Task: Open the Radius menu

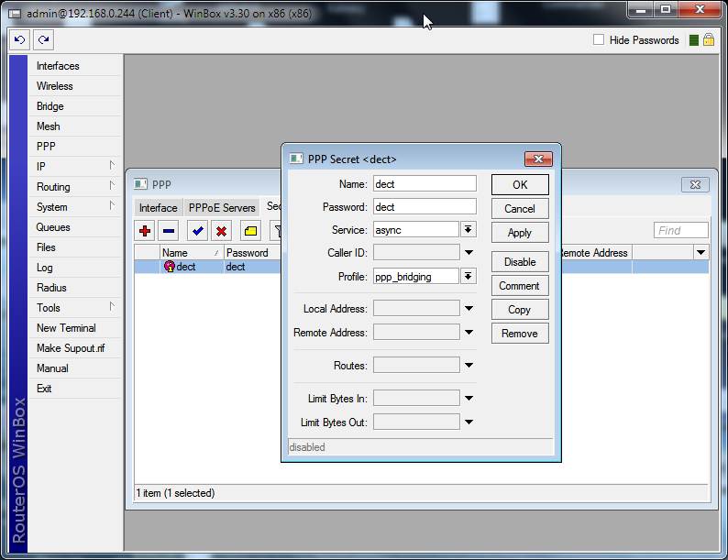Action: click(x=51, y=288)
